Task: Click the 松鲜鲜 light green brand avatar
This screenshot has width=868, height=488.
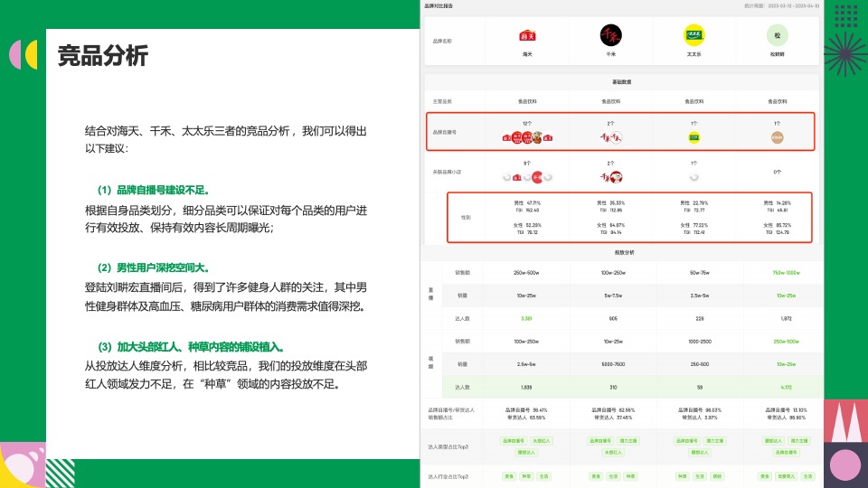Action: point(777,35)
